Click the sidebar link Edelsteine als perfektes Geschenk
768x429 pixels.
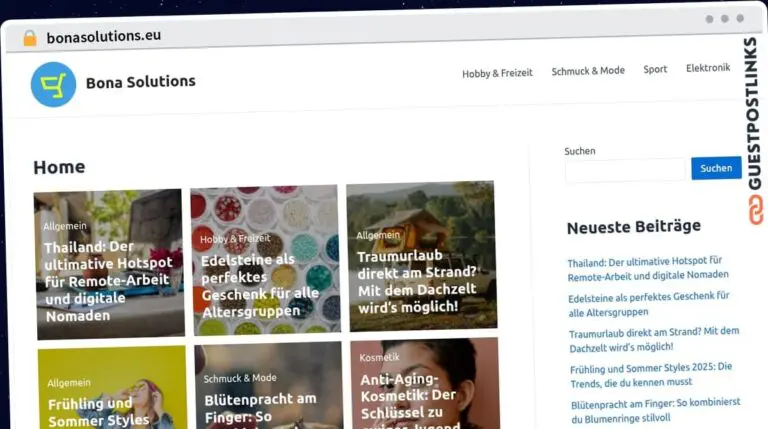tap(648, 304)
